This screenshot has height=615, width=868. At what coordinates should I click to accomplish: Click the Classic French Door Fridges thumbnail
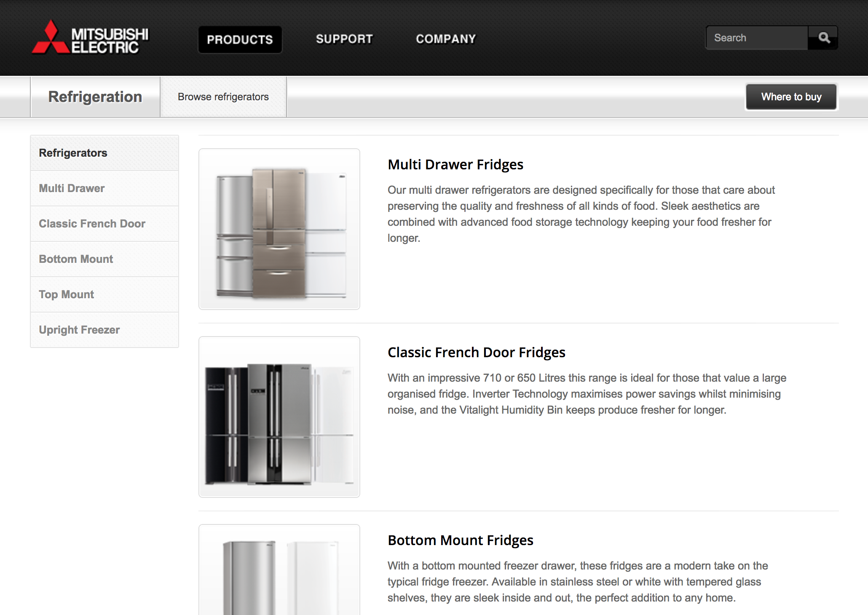pyautogui.click(x=279, y=417)
